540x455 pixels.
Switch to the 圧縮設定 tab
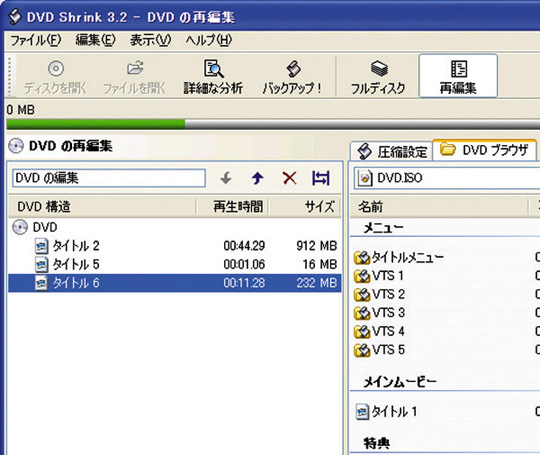(392, 152)
